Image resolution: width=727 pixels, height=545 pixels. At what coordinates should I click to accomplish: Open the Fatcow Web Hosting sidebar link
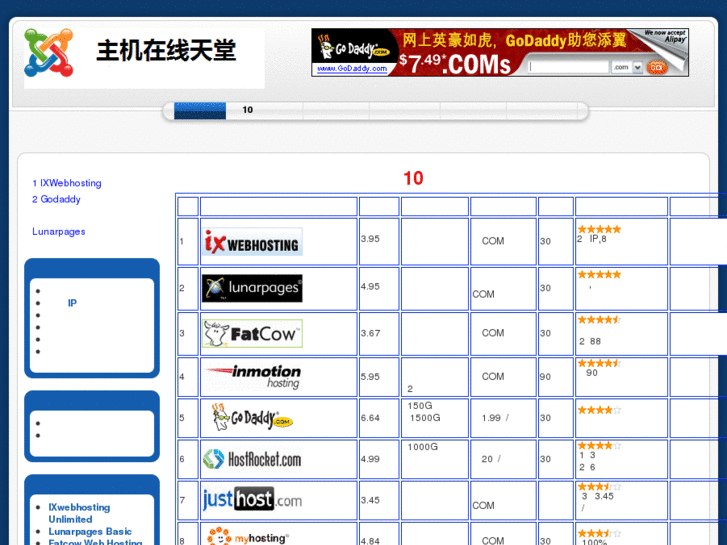(96, 542)
